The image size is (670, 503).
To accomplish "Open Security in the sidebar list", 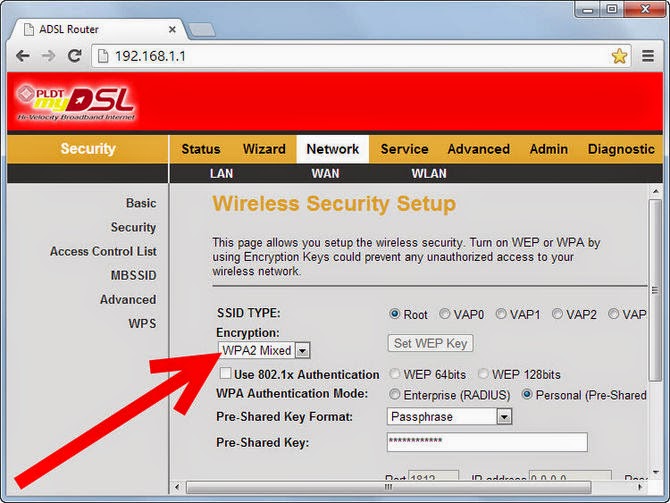I will [x=133, y=227].
